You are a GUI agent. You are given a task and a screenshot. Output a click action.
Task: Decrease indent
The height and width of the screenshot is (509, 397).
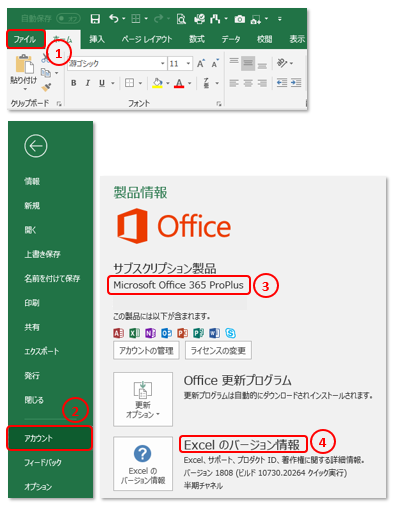[x=282, y=82]
